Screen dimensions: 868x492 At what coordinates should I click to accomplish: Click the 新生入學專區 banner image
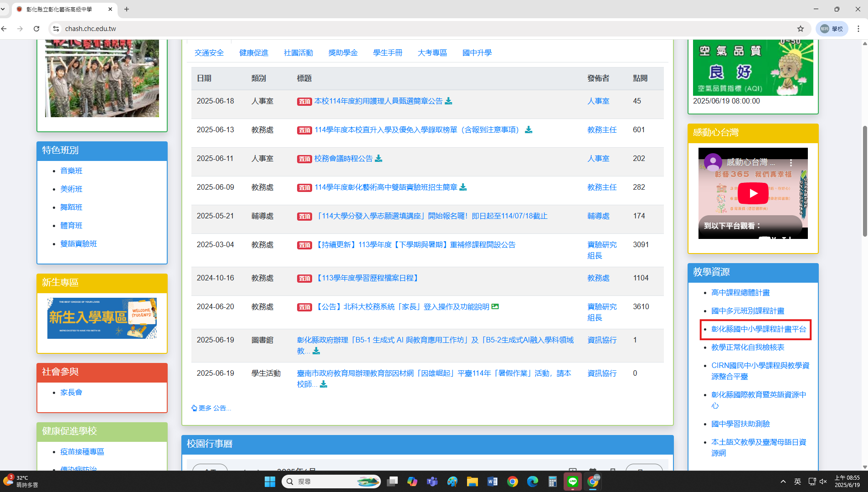tap(102, 318)
